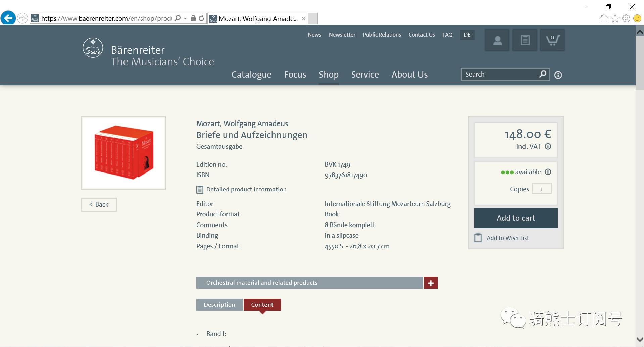644x347 pixels.
Task: Switch language to DE
Action: 467,35
